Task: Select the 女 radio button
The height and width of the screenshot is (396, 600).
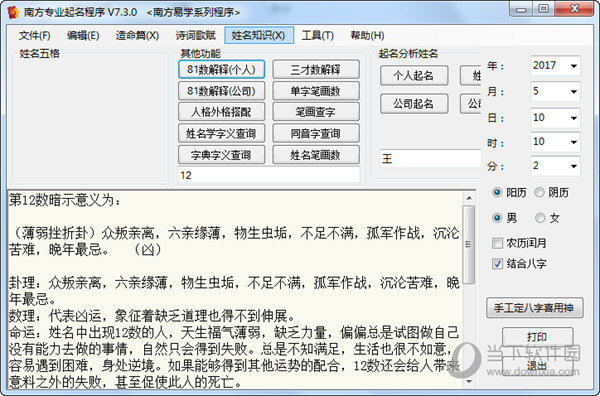Action: 540,218
